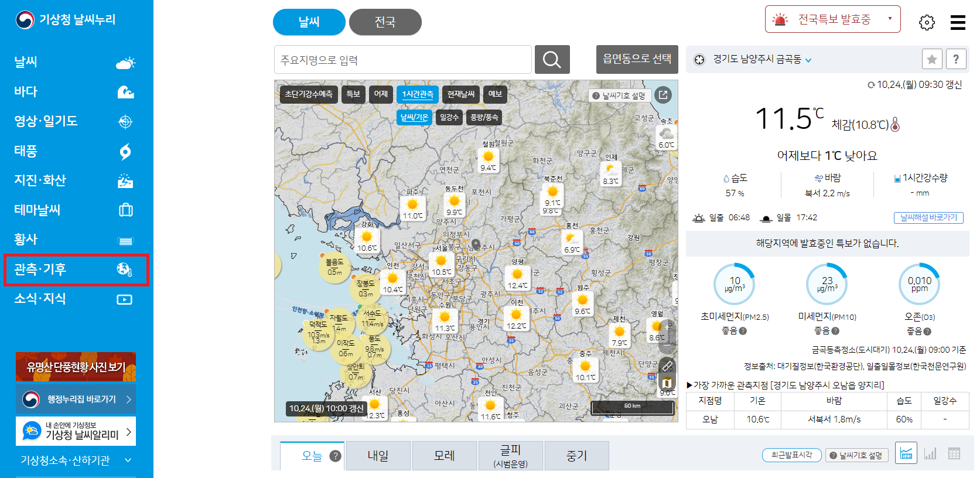Image resolution: width=980 pixels, height=478 pixels.
Task: Toggle the 1시간관측 map layer
Action: click(418, 94)
